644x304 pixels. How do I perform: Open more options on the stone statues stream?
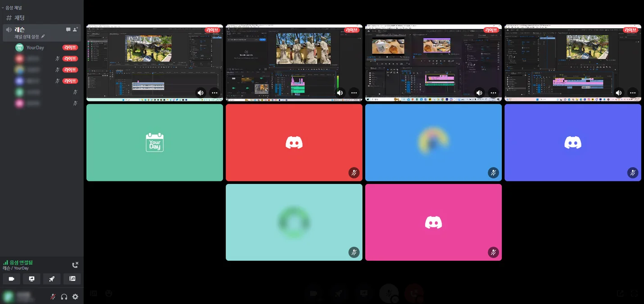click(354, 92)
